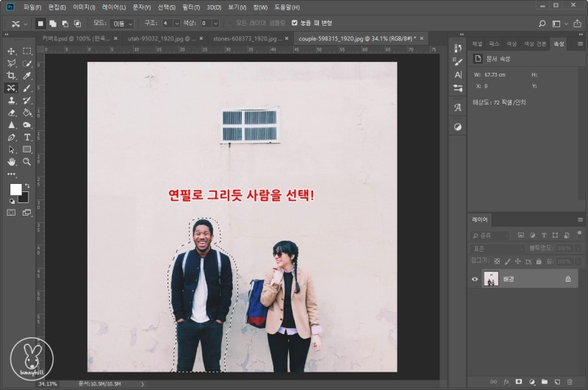588x390 pixels.
Task: Select the Horizontal Type tool
Action: [26, 137]
